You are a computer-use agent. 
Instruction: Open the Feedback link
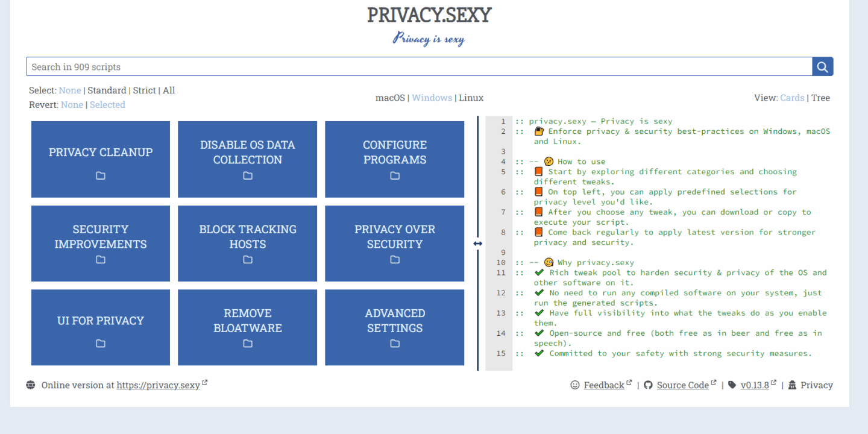pyautogui.click(x=604, y=385)
